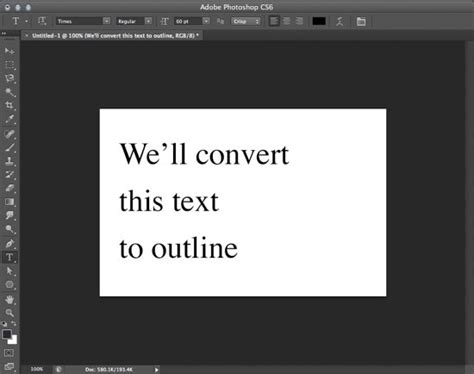The width and height of the screenshot is (474, 374).
Task: Select the Magic Wand tool
Action: [x=9, y=92]
